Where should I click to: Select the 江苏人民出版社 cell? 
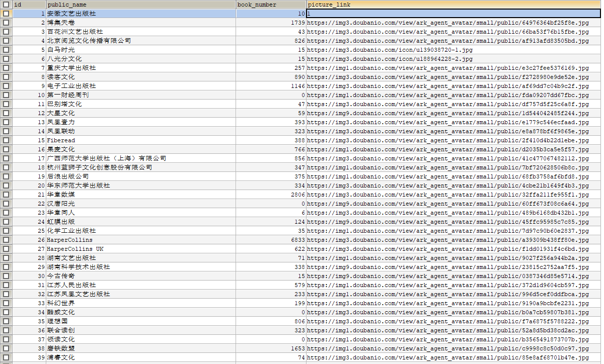[x=141, y=285]
